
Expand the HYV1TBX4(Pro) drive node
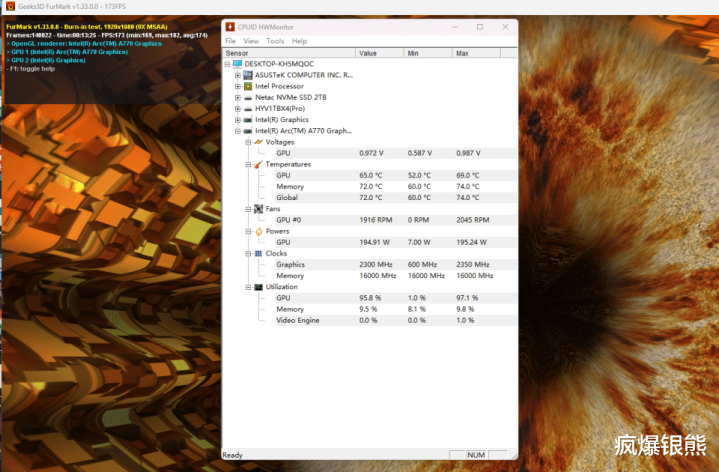(x=237, y=108)
